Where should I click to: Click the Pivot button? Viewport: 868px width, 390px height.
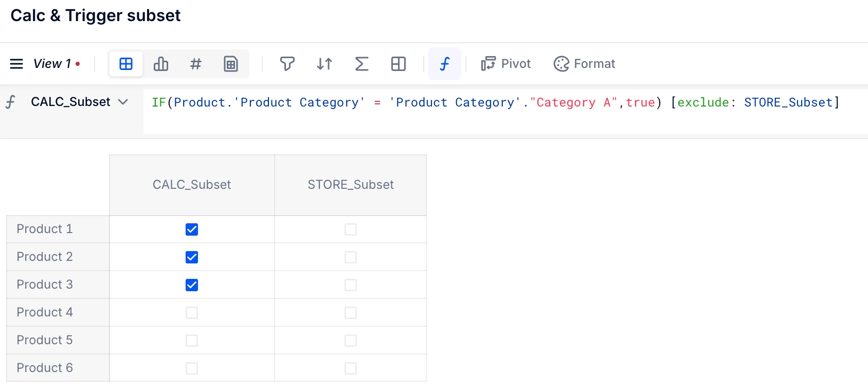tap(506, 64)
